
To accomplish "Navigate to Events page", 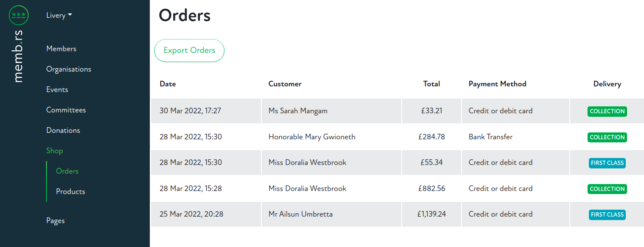I will (57, 89).
